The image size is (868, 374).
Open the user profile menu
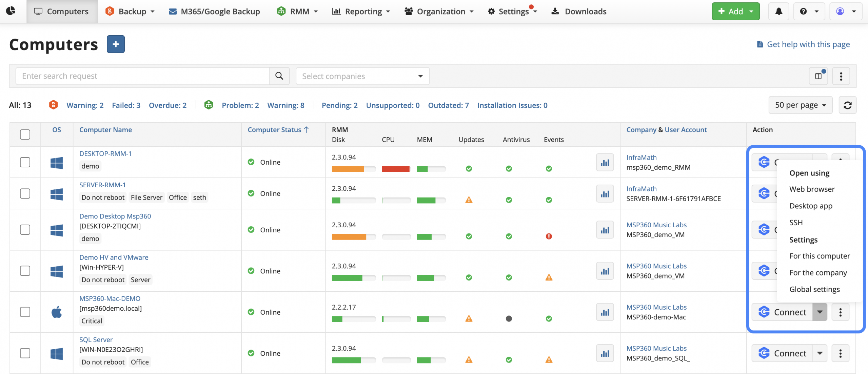[846, 12]
